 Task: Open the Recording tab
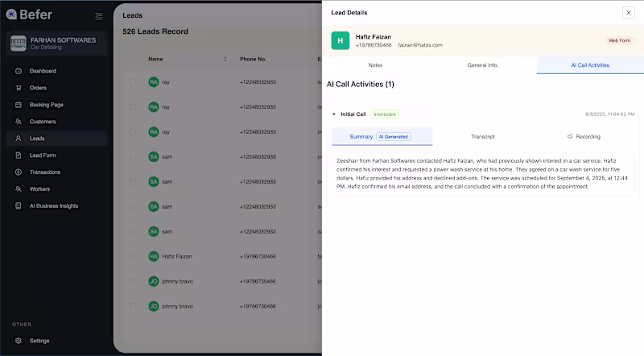tap(584, 136)
